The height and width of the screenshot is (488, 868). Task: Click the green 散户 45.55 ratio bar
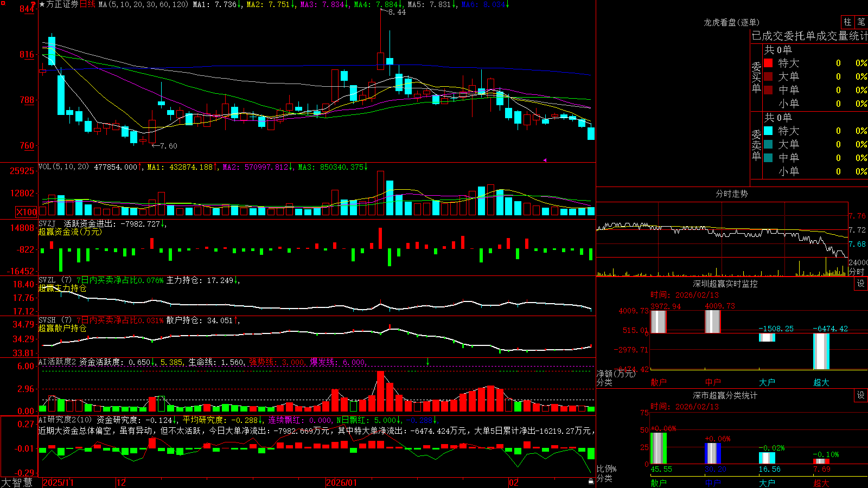point(658,448)
